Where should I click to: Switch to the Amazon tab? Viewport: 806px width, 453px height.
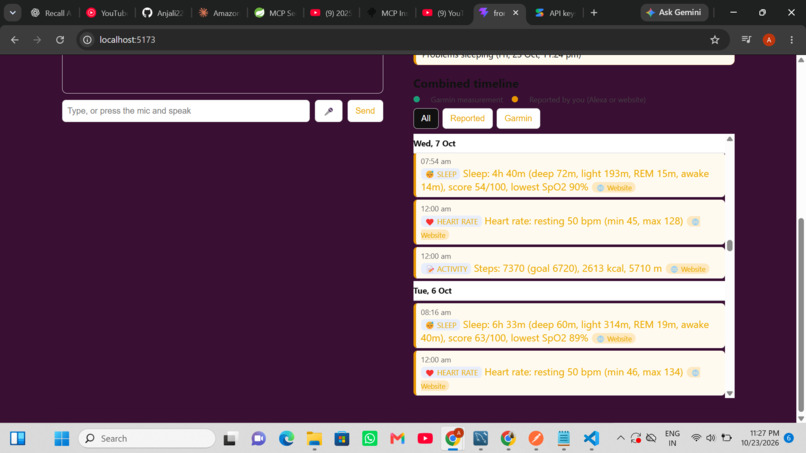tap(219, 13)
